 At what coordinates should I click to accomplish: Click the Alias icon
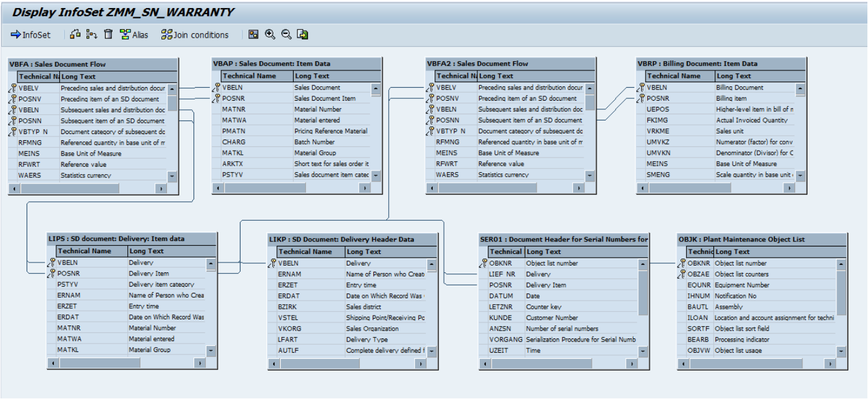(124, 35)
